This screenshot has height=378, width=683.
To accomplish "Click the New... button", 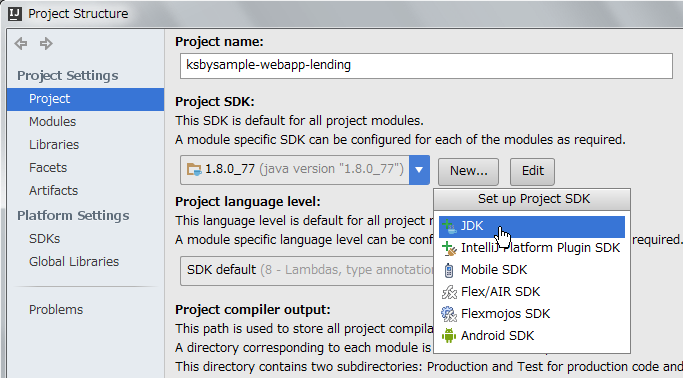I will 468,171.
